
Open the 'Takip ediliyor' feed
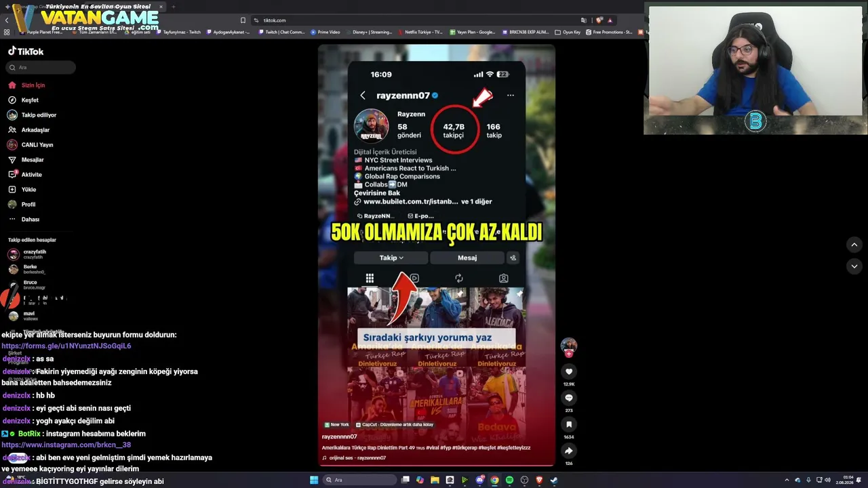coord(39,115)
